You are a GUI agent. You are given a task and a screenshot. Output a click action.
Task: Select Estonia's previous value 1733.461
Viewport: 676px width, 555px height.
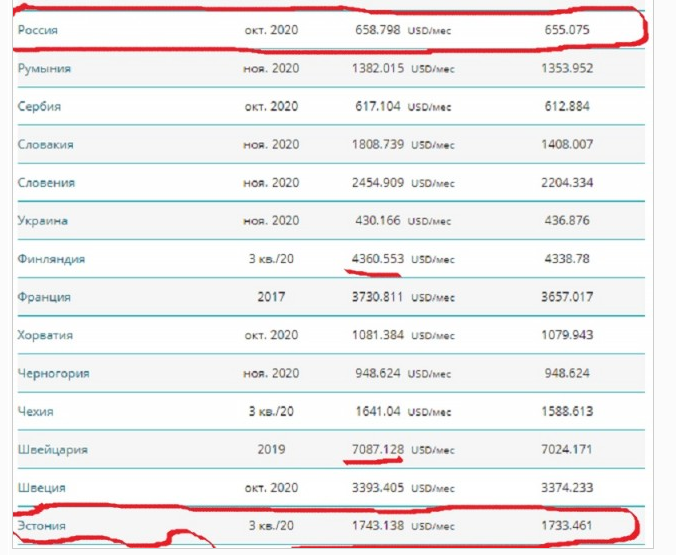click(x=567, y=525)
